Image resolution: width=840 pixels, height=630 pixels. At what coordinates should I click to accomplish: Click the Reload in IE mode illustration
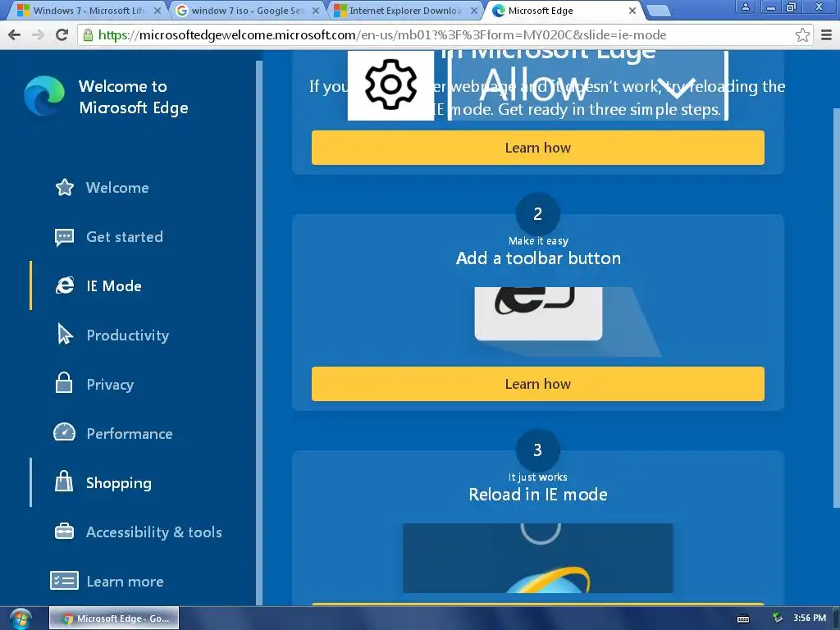coord(538,558)
